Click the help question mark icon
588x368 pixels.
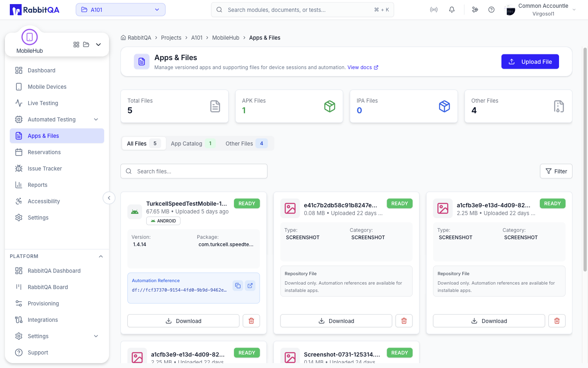[x=491, y=10]
